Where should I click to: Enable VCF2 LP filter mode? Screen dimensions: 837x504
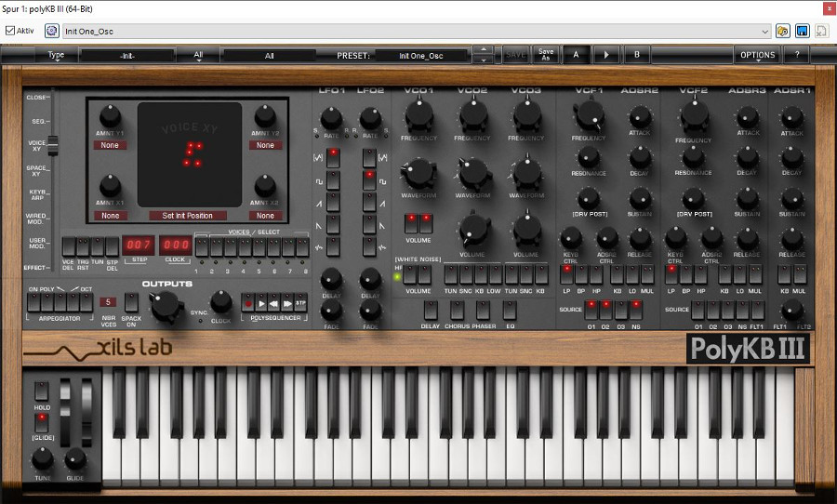(x=671, y=274)
